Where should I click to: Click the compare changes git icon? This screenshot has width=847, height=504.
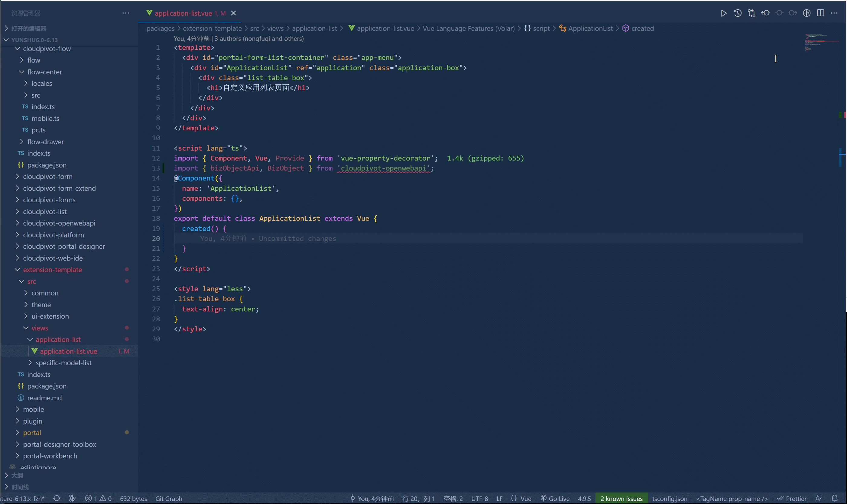click(751, 13)
